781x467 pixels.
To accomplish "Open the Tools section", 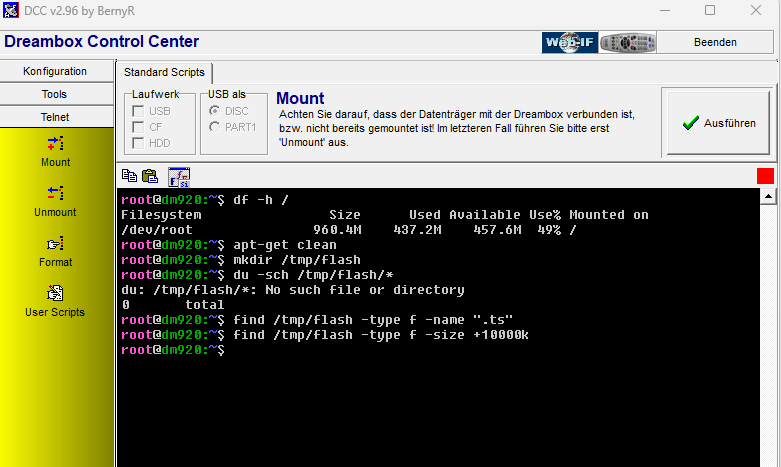I will (x=55, y=94).
